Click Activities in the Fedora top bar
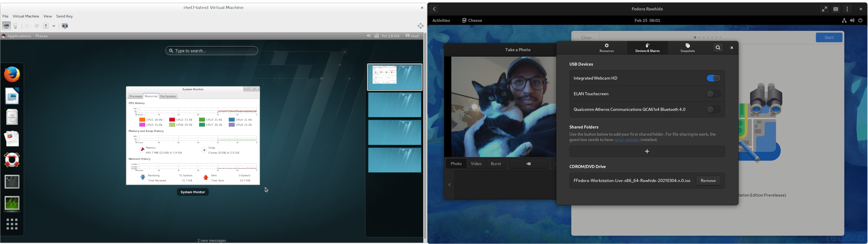This screenshot has width=868, height=244. coord(441,20)
